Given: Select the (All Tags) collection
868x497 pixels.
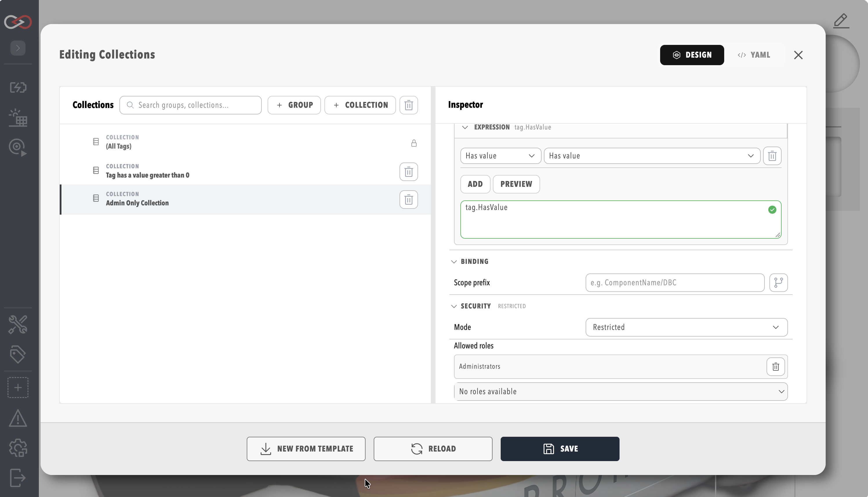Looking at the screenshot, I should coord(245,142).
